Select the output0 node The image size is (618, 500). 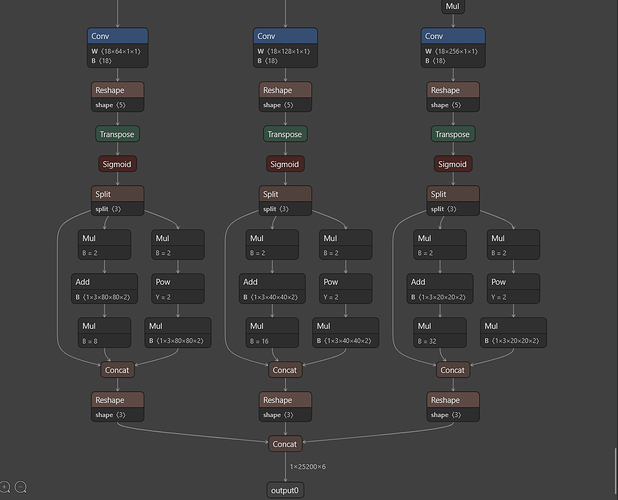(x=285, y=490)
